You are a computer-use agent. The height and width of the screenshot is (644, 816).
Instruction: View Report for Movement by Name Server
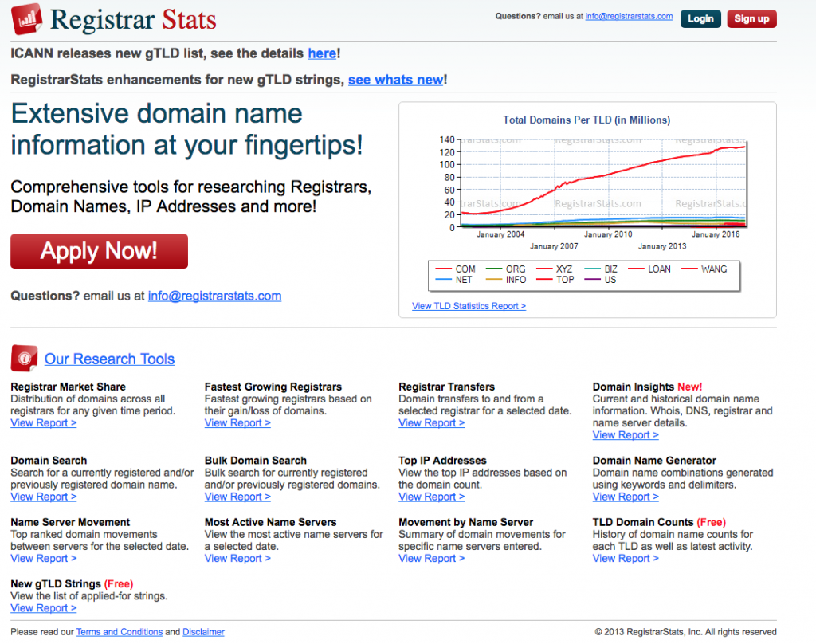[431, 558]
